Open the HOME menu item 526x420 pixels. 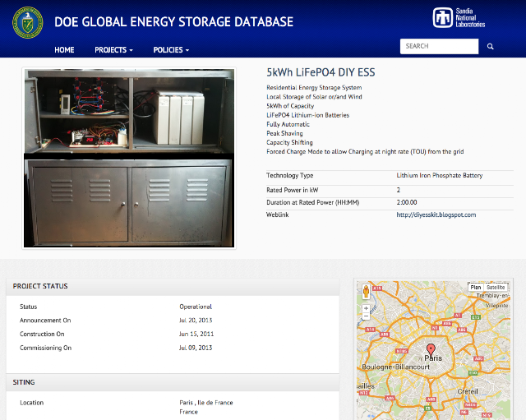click(64, 50)
